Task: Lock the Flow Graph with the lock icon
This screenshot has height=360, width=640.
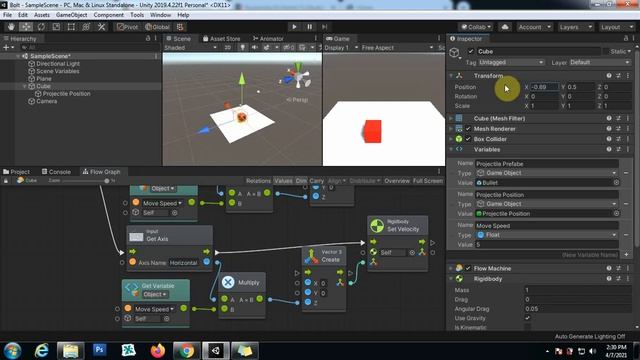Action: [6, 180]
